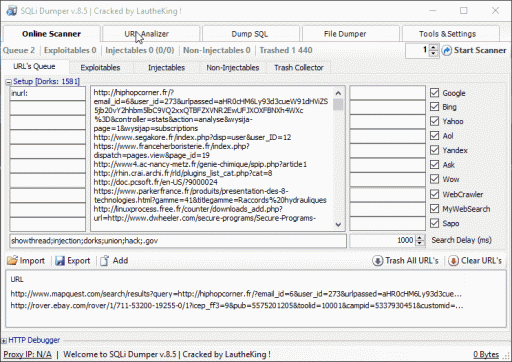Click the Trash All URL's button

click(405, 260)
